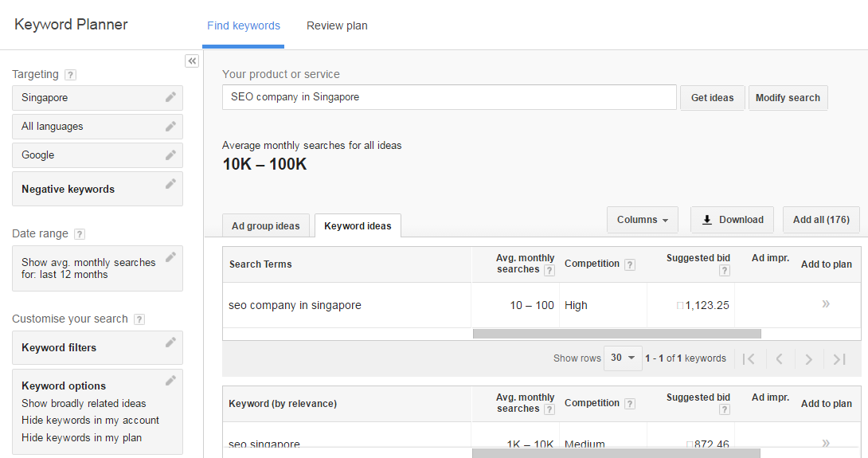The image size is (868, 458).
Task: Open the Google network targeting setting
Action: [97, 155]
